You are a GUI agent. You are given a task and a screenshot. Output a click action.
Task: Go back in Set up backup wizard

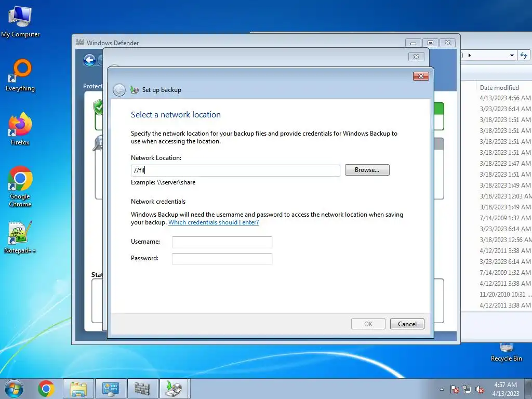click(x=119, y=90)
